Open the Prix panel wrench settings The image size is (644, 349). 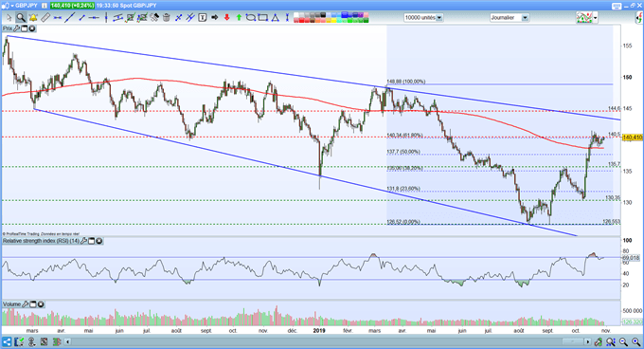click(x=17, y=28)
